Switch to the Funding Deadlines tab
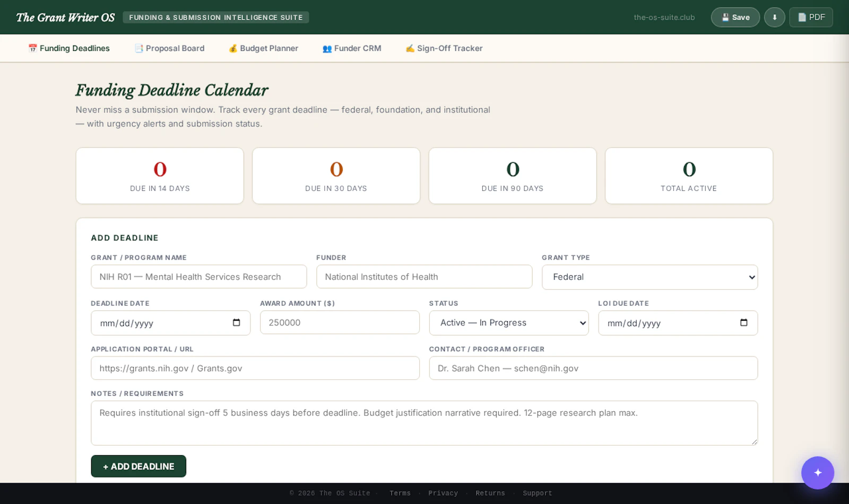The image size is (849, 504). tap(69, 48)
